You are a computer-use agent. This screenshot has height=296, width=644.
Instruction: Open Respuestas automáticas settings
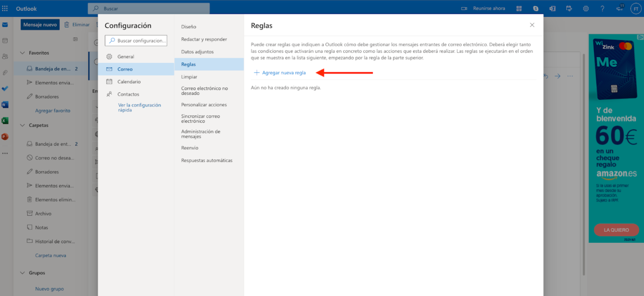206,160
